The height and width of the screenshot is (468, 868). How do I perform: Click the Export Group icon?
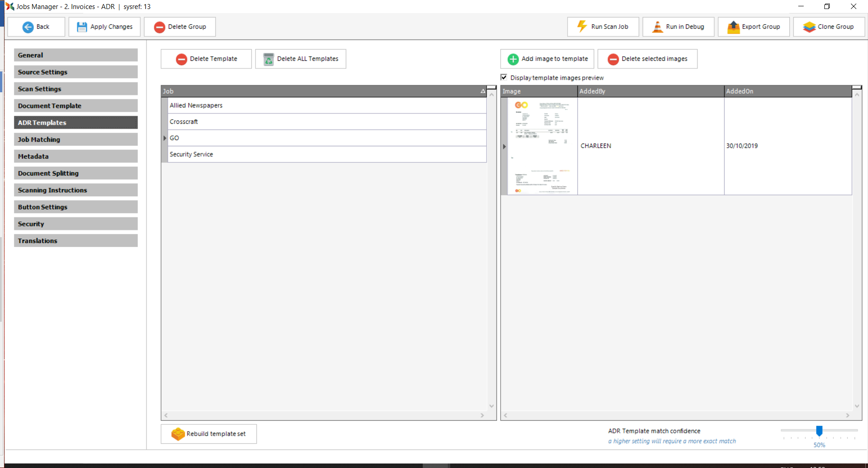(733, 27)
